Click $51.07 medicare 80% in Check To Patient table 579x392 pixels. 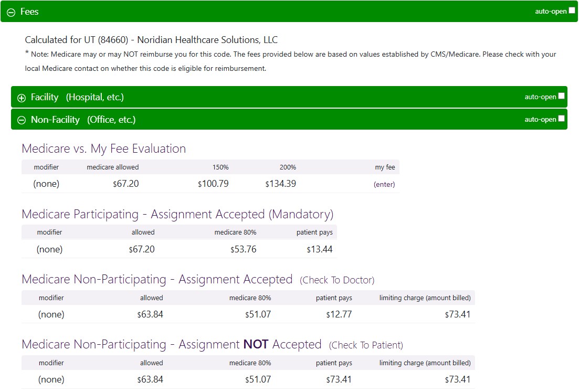pyautogui.click(x=258, y=379)
